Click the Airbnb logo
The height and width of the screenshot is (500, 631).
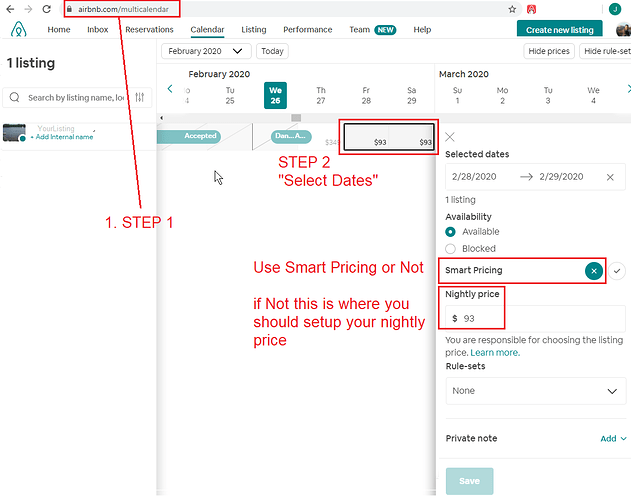[19, 29]
